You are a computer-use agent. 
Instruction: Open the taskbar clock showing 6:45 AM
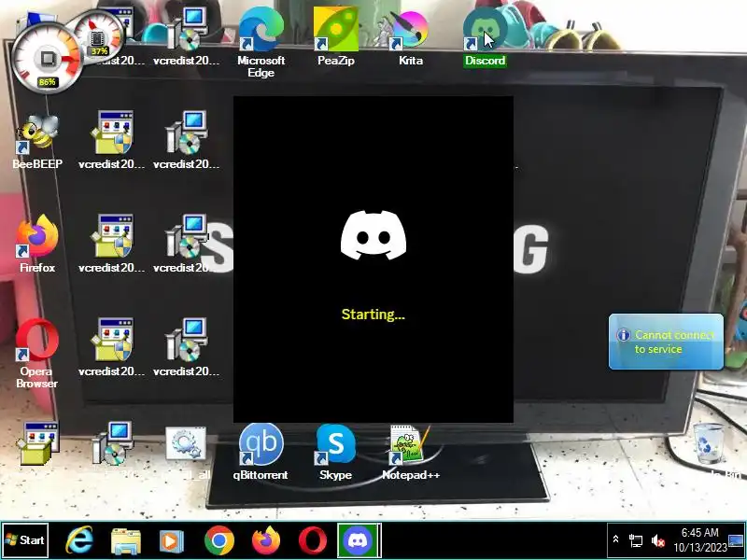point(699,540)
